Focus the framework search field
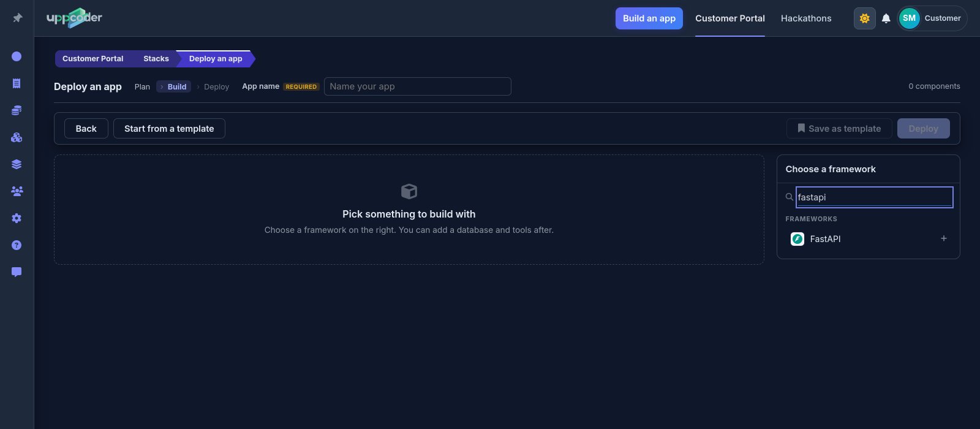980x429 pixels. [874, 197]
